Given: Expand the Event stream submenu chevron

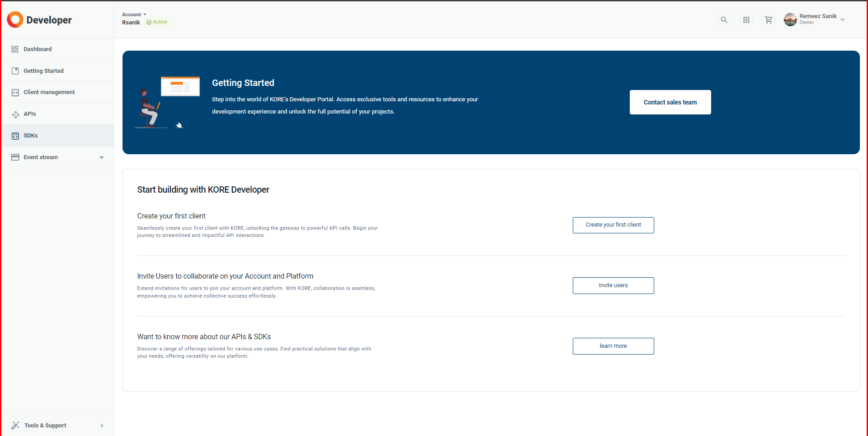Looking at the screenshot, I should 102,157.
